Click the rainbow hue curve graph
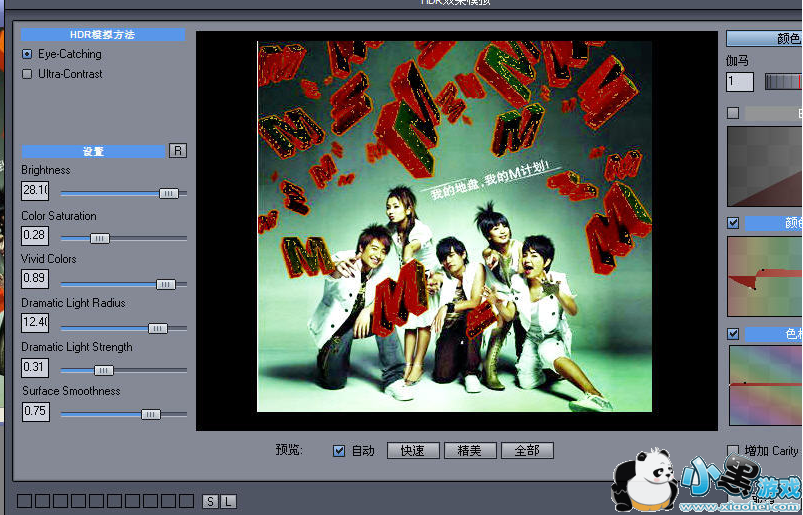 765,385
